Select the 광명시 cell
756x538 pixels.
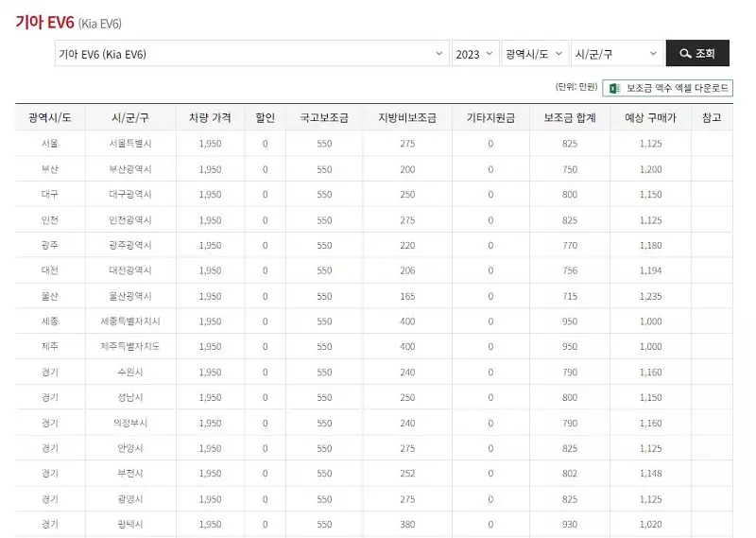(x=130, y=498)
